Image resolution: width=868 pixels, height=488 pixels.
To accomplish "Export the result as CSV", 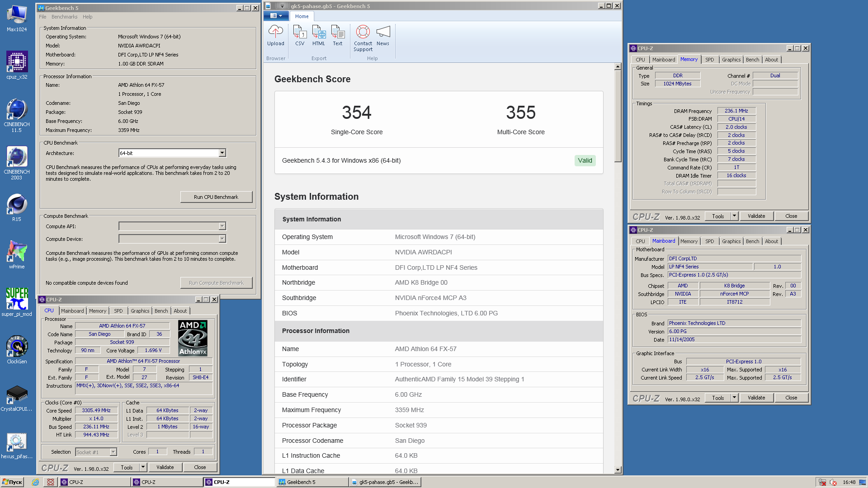I will (300, 35).
